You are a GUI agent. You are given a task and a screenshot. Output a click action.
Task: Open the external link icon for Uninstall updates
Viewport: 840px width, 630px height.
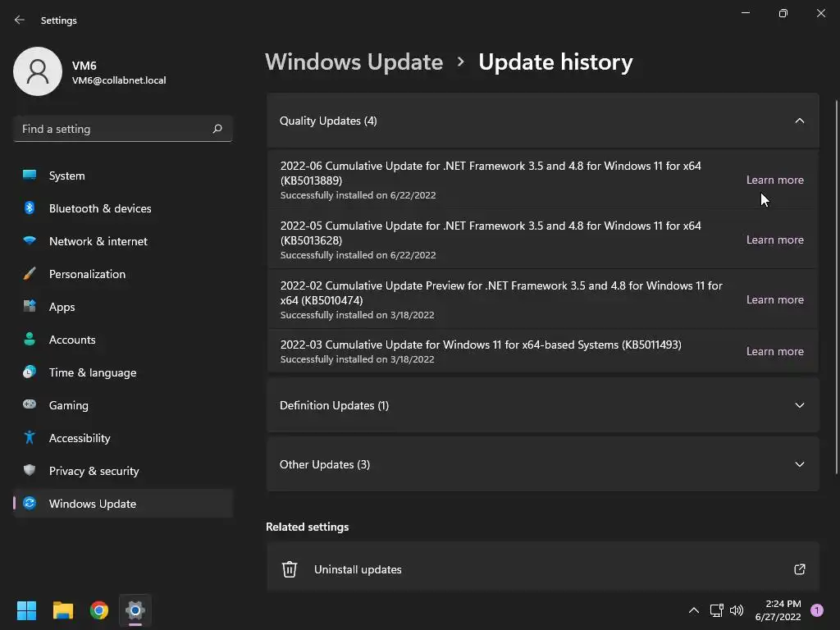(x=799, y=569)
